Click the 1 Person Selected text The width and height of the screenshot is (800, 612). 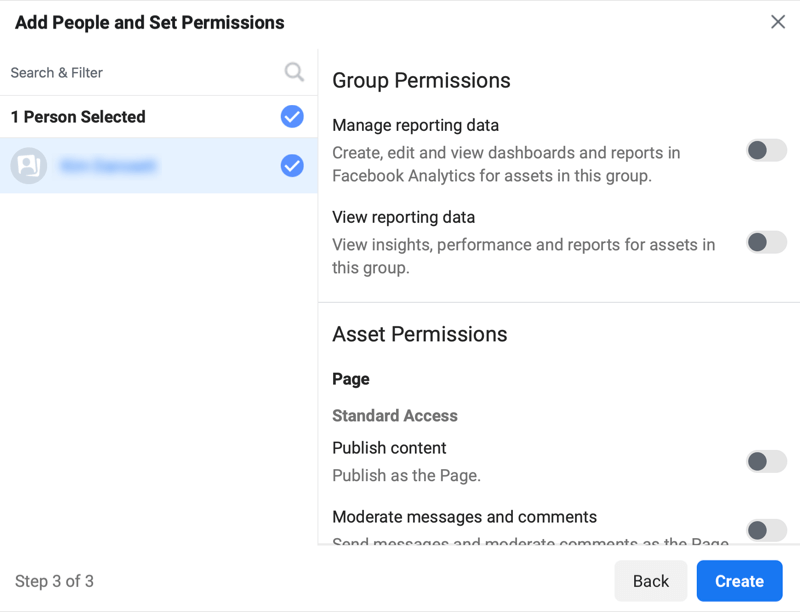point(78,117)
